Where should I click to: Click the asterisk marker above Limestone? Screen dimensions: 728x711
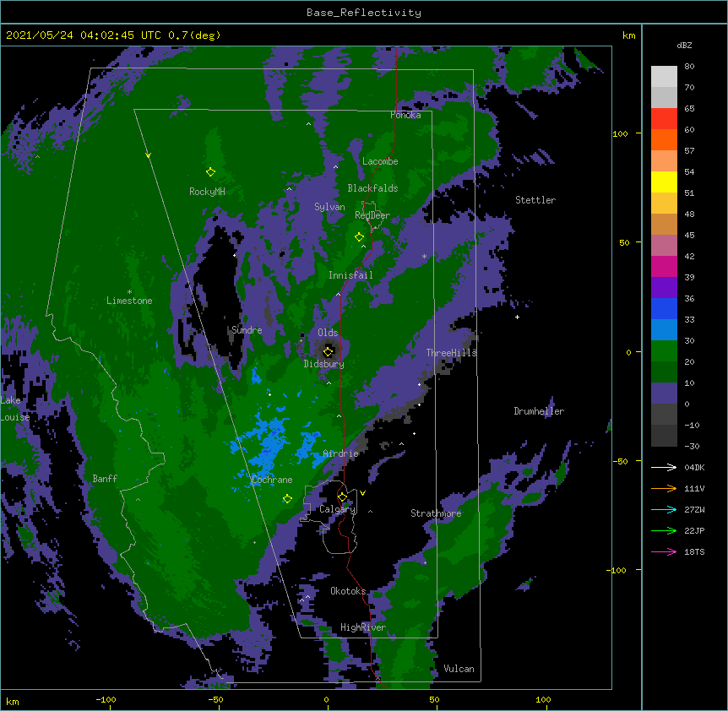(x=129, y=292)
